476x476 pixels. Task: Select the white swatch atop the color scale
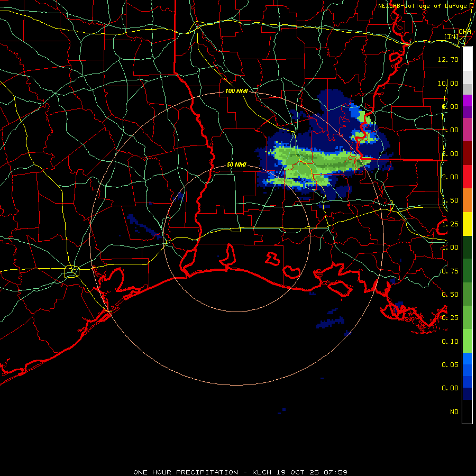click(467, 59)
